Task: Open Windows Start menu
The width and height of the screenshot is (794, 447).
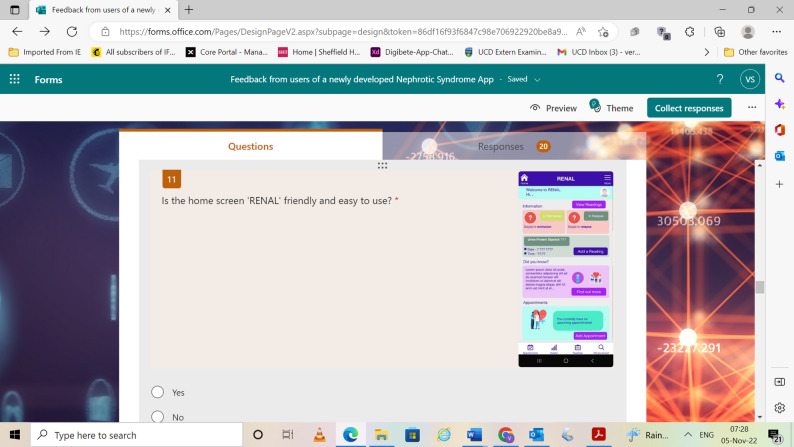Action: click(x=15, y=435)
